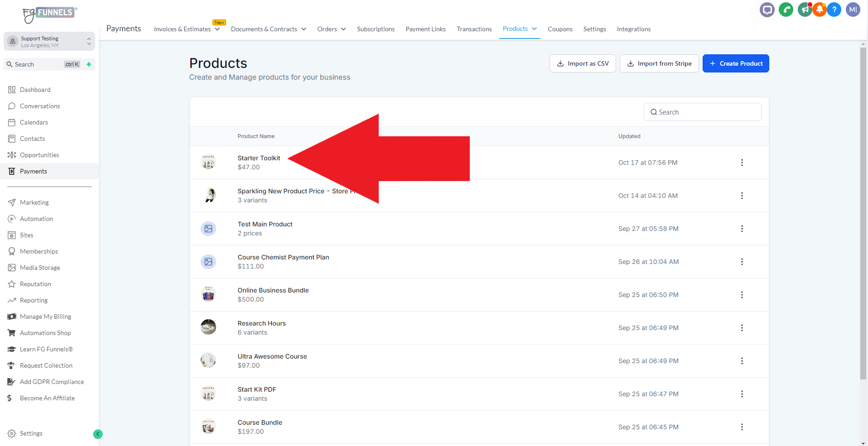The height and width of the screenshot is (446, 868).
Task: Switch to the Transactions tab
Action: [474, 29]
